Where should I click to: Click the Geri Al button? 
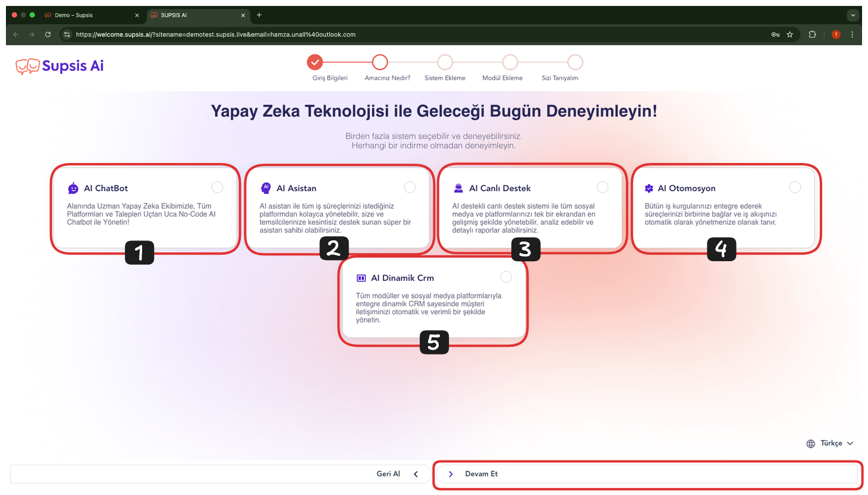(220, 474)
